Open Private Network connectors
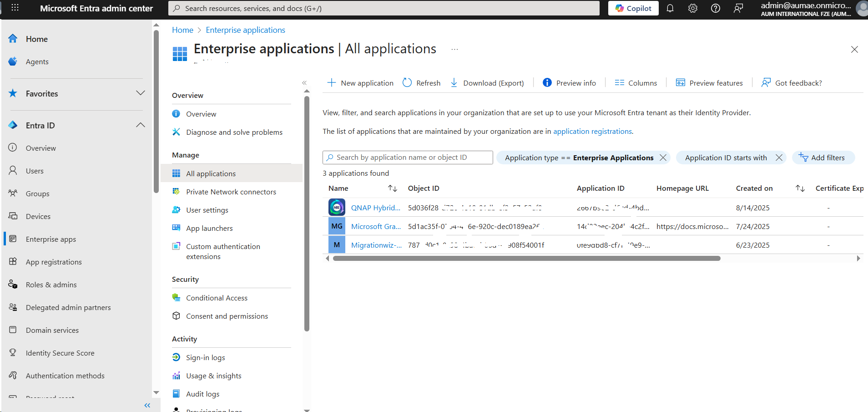Screen dimensions: 868x412 [x=232, y=192]
